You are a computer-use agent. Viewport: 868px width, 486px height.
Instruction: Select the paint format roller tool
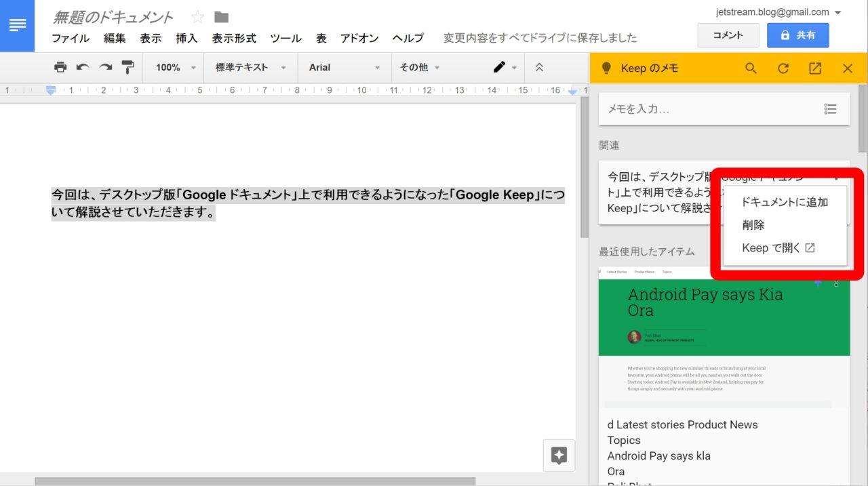(128, 67)
